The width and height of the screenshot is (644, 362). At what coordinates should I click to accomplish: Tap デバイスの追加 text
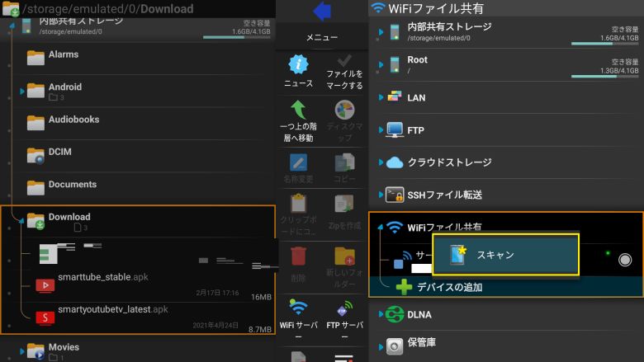pos(450,287)
